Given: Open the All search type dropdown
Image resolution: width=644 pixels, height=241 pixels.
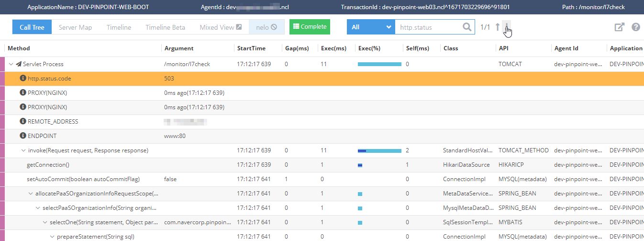Looking at the screenshot, I should pyautogui.click(x=371, y=27).
